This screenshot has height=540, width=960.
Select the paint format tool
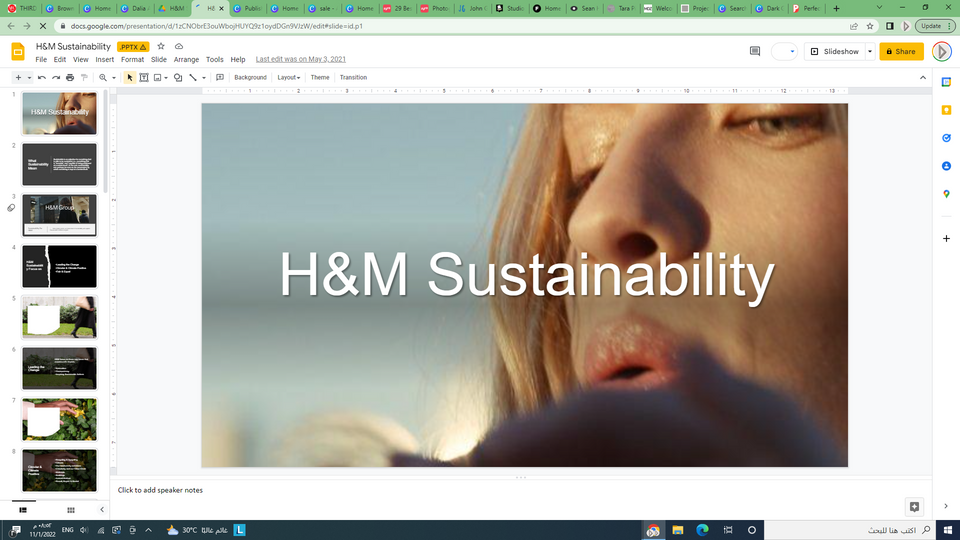[x=84, y=78]
